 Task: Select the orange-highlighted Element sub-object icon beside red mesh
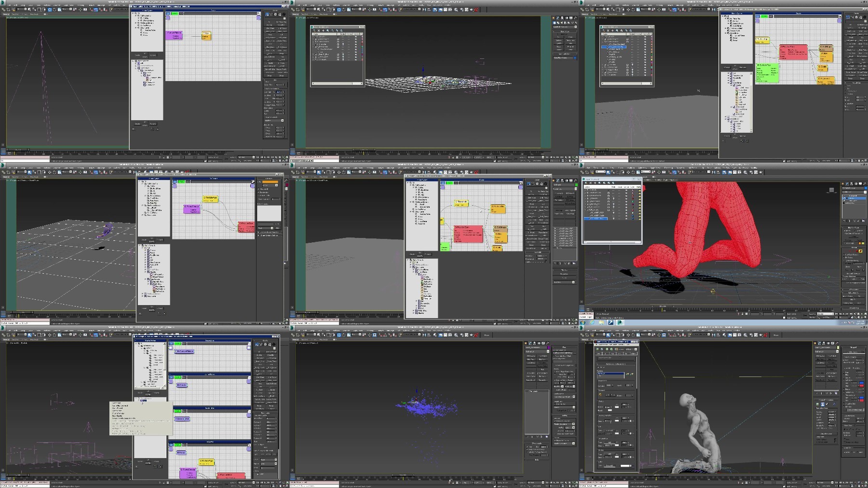861,251
